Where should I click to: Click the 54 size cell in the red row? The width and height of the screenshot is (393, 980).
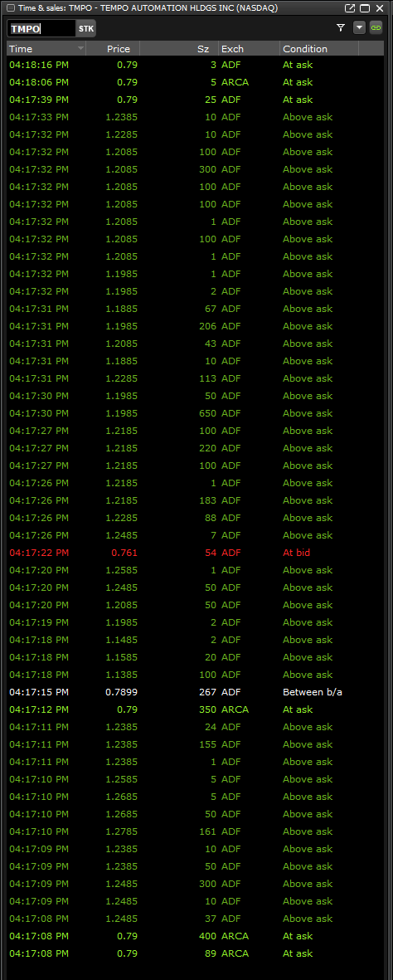tap(210, 553)
